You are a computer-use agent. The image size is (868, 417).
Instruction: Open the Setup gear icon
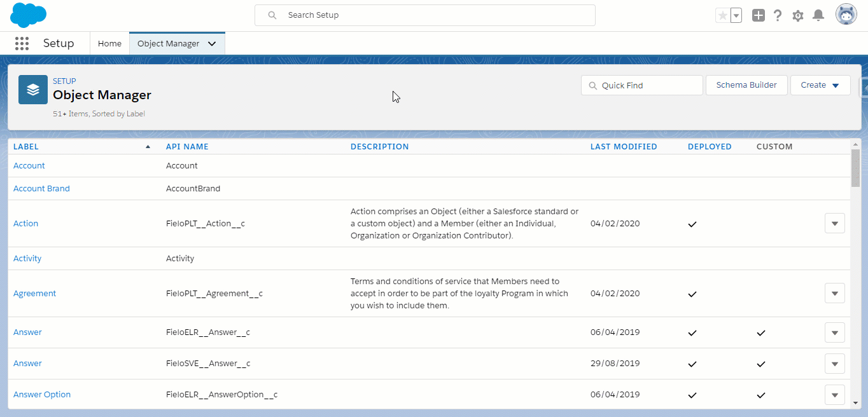(x=798, y=15)
